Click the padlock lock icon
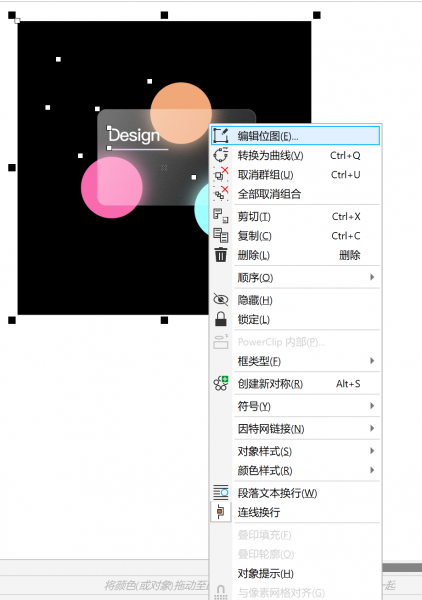The height and width of the screenshot is (600, 422). pos(221,319)
